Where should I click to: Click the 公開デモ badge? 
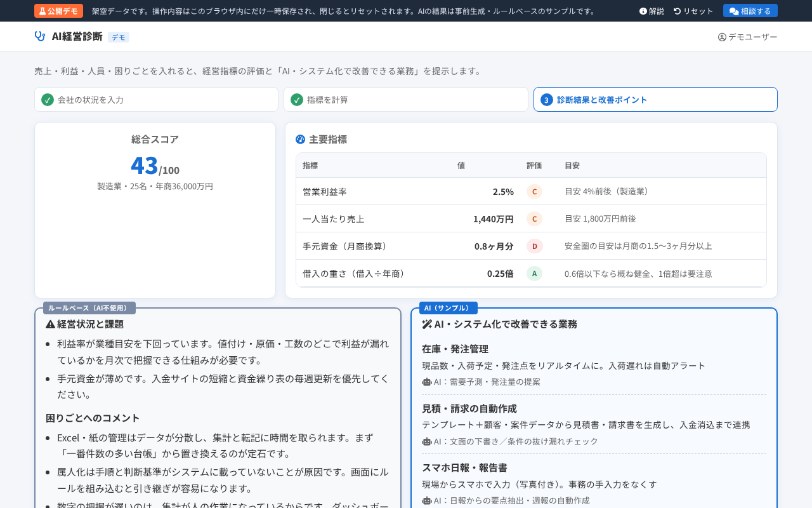click(58, 11)
